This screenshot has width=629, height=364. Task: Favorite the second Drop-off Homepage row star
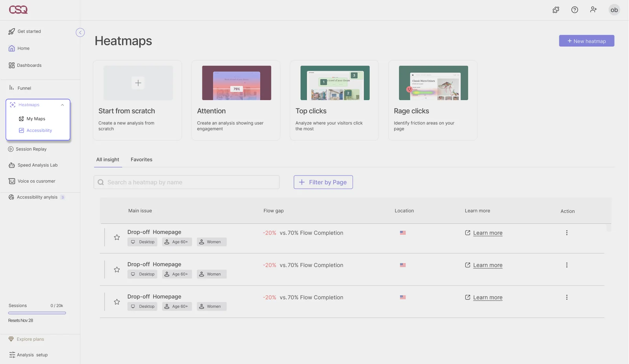(x=117, y=269)
